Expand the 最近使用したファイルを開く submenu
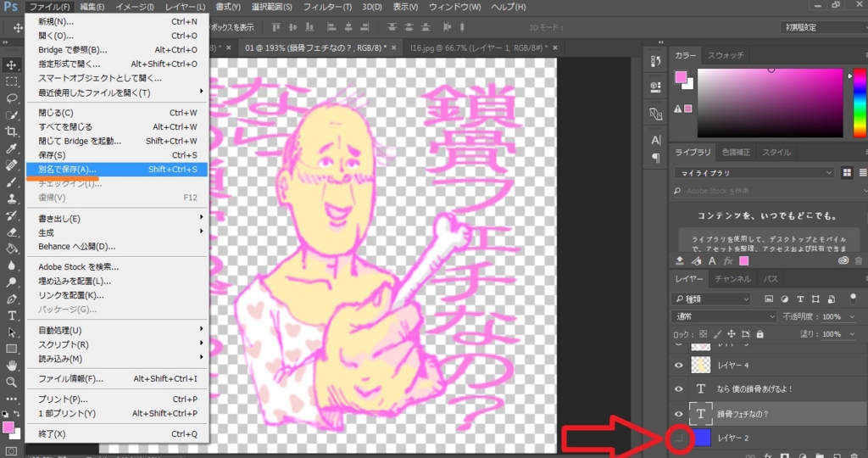 point(117,92)
